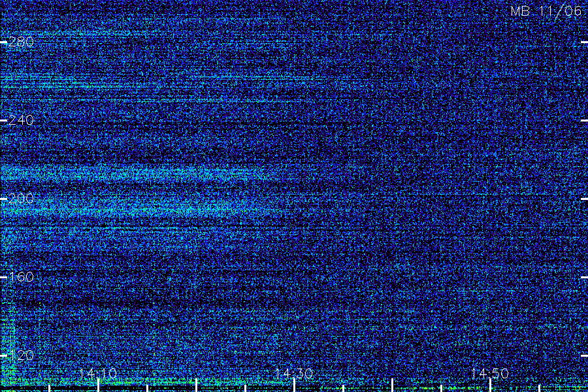Click the 120 frequency axis label

[21, 355]
